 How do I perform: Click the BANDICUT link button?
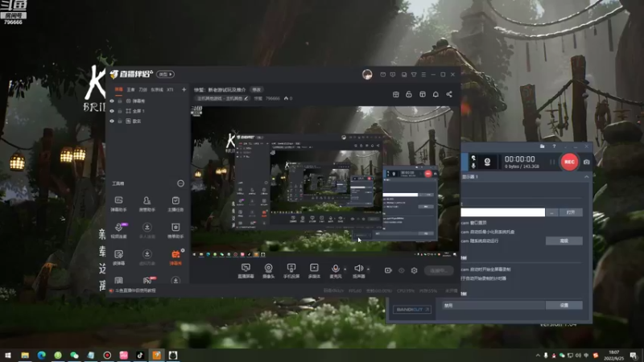(x=412, y=310)
